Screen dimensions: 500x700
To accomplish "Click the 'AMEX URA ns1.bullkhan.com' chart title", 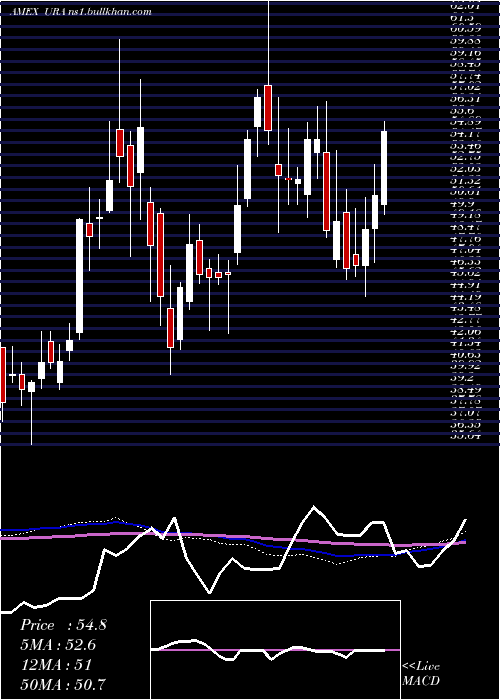I will click(x=81, y=12).
